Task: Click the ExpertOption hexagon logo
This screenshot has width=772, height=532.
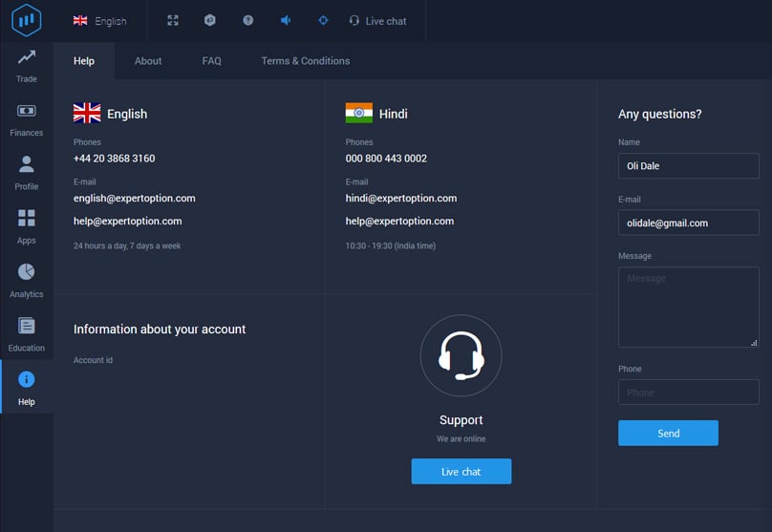Action: pyautogui.click(x=26, y=20)
